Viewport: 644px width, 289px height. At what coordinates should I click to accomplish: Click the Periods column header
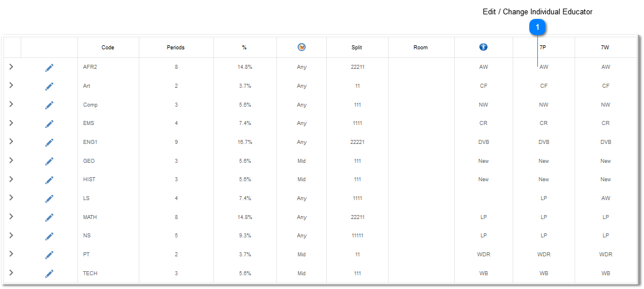pos(176,48)
